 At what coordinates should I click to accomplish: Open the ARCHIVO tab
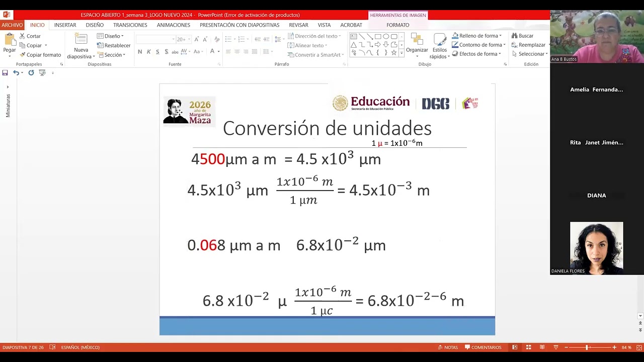[12, 25]
